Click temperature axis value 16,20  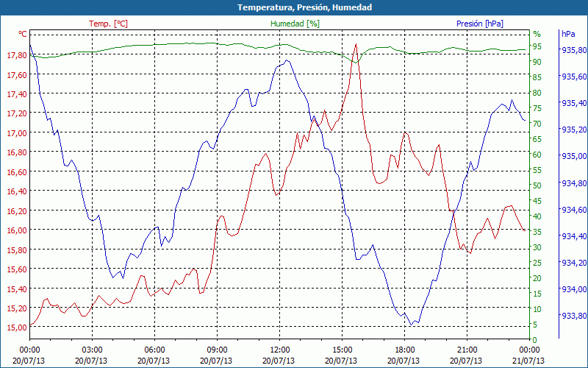[x=17, y=210]
